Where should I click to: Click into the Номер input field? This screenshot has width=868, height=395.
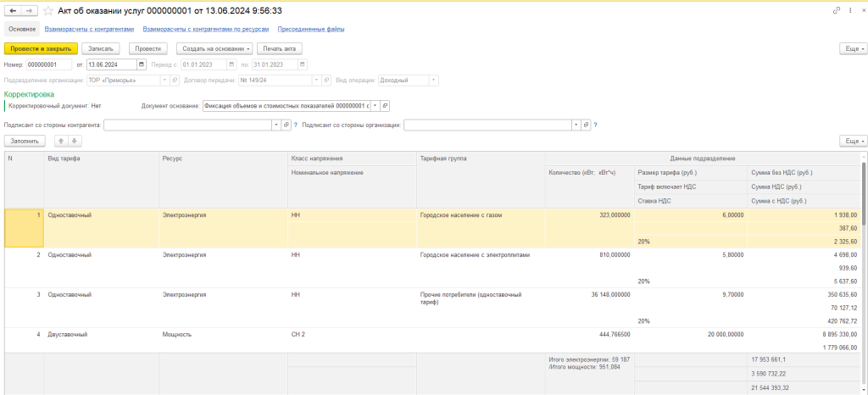point(47,64)
